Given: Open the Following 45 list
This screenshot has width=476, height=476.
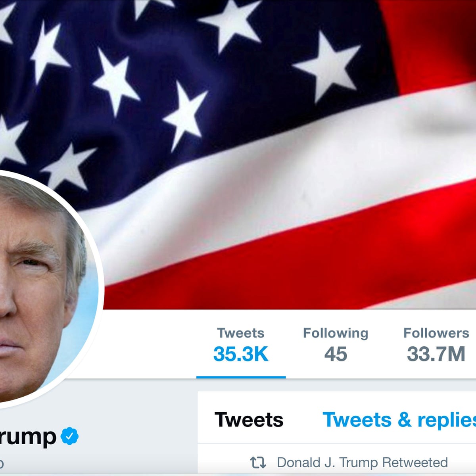Looking at the screenshot, I should tap(336, 345).
